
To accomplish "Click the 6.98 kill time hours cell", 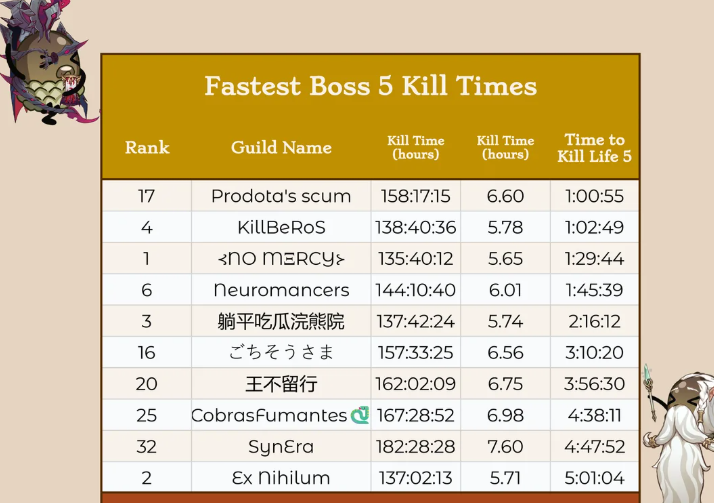I will point(505,415).
